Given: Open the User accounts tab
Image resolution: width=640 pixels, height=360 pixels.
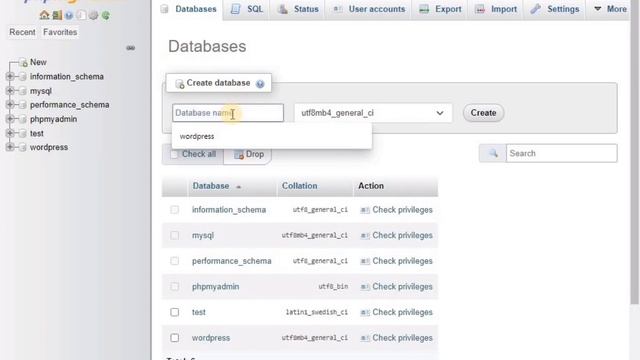Looking at the screenshot, I should pyautogui.click(x=369, y=9).
